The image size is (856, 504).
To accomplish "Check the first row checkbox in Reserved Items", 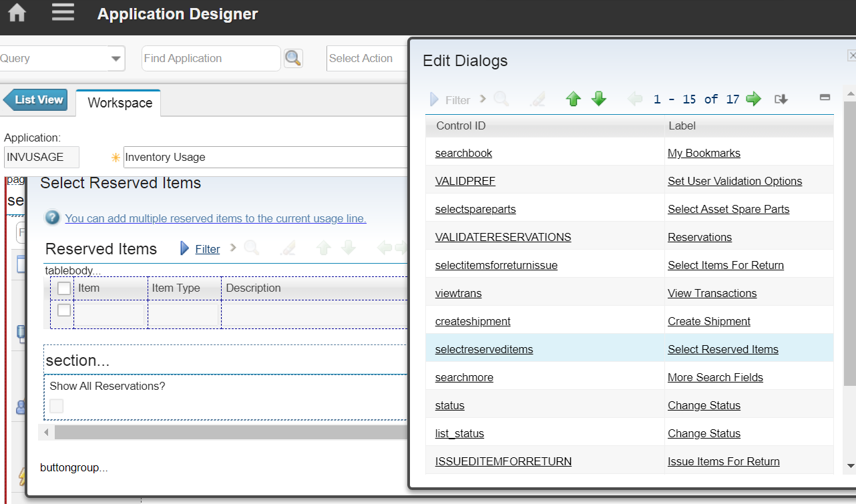I will pos(63,309).
